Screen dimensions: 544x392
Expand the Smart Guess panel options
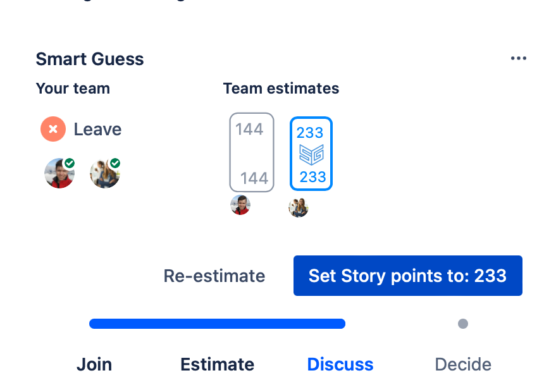pyautogui.click(x=519, y=58)
